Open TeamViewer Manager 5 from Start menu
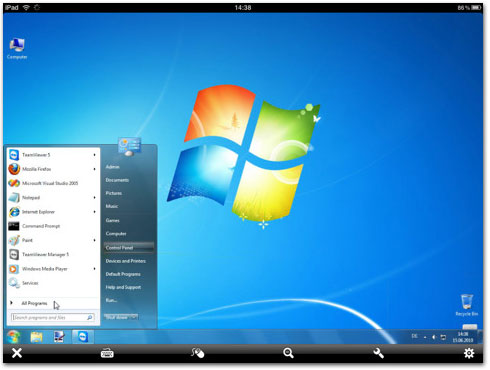The width and height of the screenshot is (490, 370). coord(53,255)
